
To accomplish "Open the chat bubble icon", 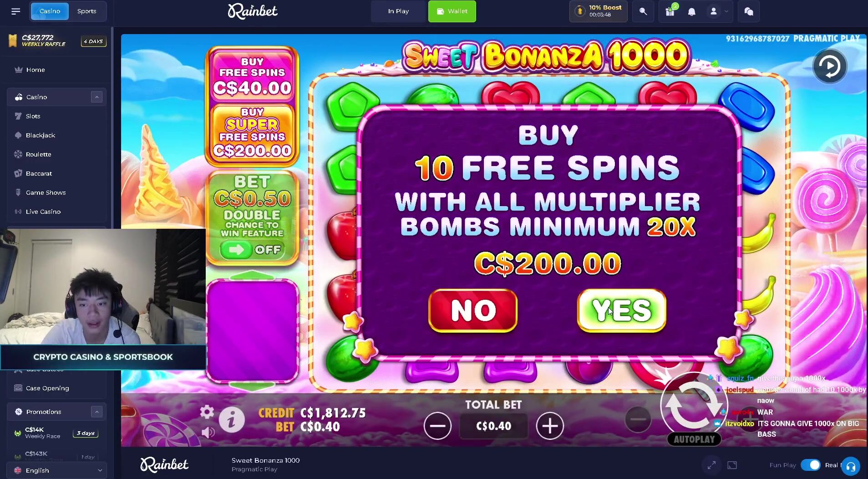I will click(749, 12).
